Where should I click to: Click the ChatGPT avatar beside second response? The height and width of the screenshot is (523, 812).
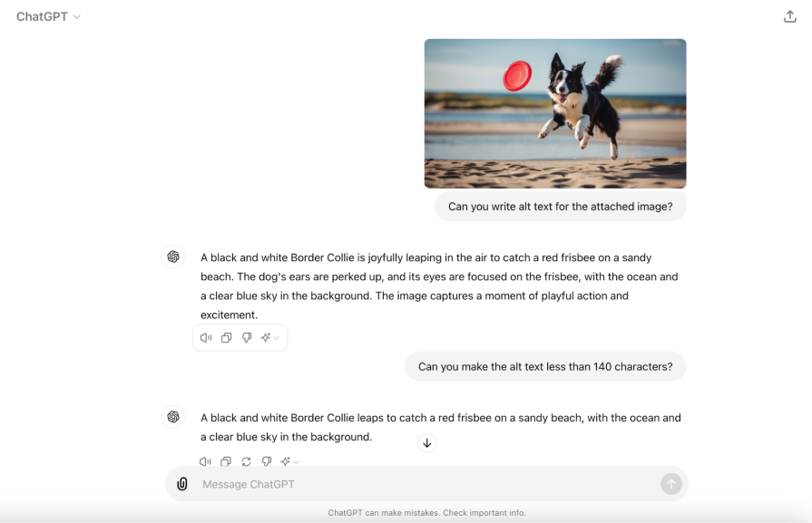click(173, 417)
